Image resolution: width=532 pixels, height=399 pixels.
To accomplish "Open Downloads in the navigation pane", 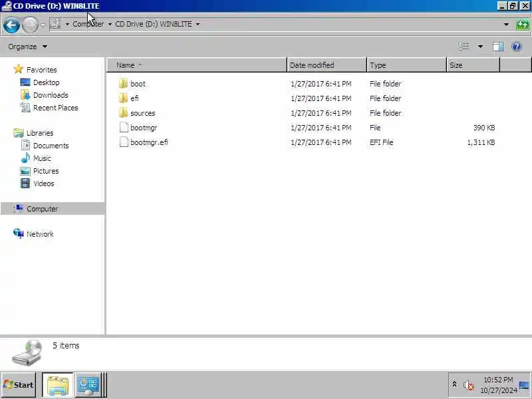I will click(x=51, y=95).
